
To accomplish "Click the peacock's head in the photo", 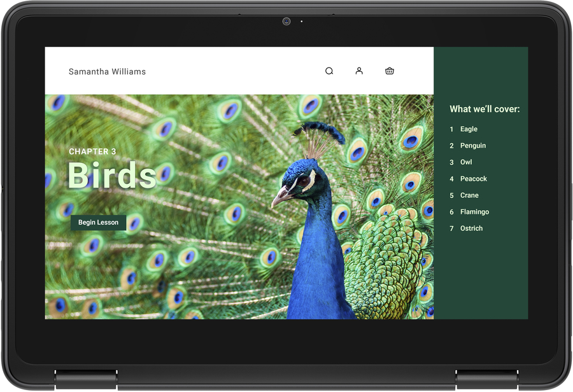I will click(302, 181).
